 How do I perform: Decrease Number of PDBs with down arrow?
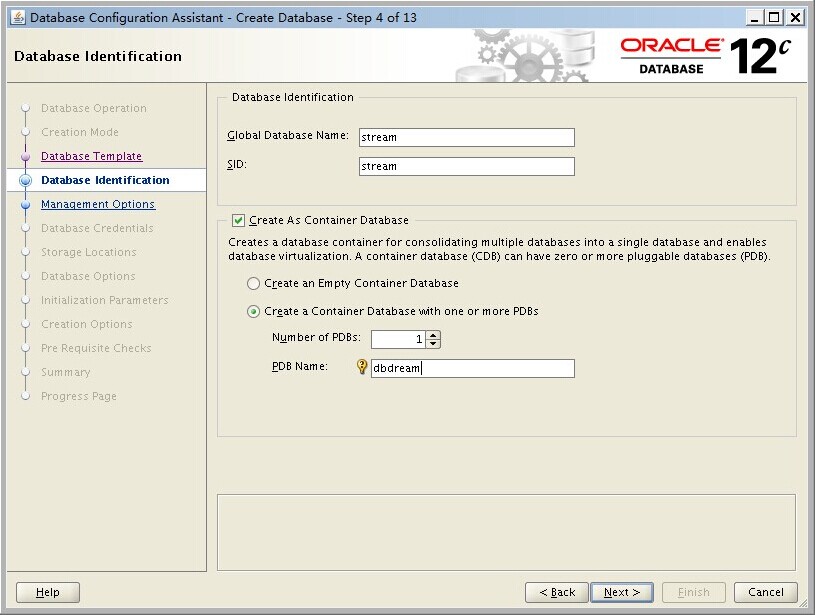click(433, 344)
